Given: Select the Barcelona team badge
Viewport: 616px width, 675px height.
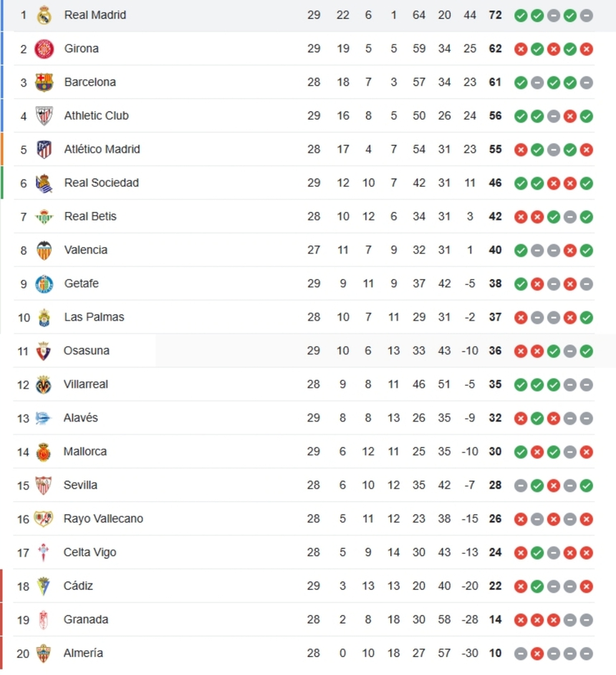Looking at the screenshot, I should 44,82.
